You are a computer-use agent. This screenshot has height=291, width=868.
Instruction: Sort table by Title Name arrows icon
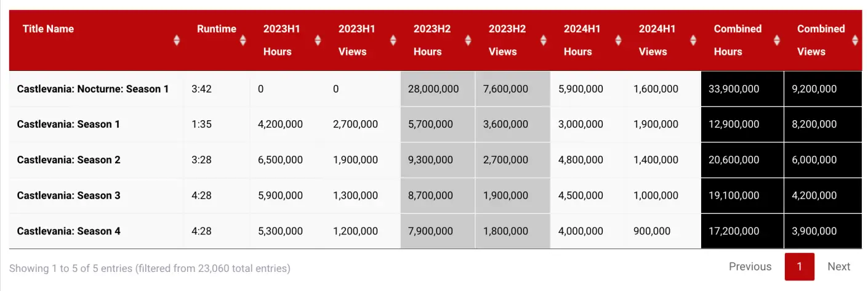(x=177, y=40)
